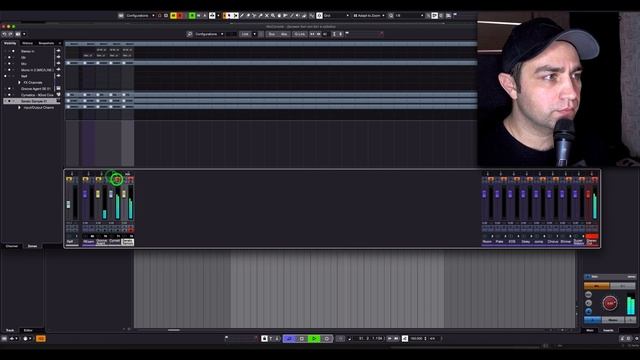Select the Stereo Sampler 01 row
Screen dimensions: 640x360
(32, 101)
